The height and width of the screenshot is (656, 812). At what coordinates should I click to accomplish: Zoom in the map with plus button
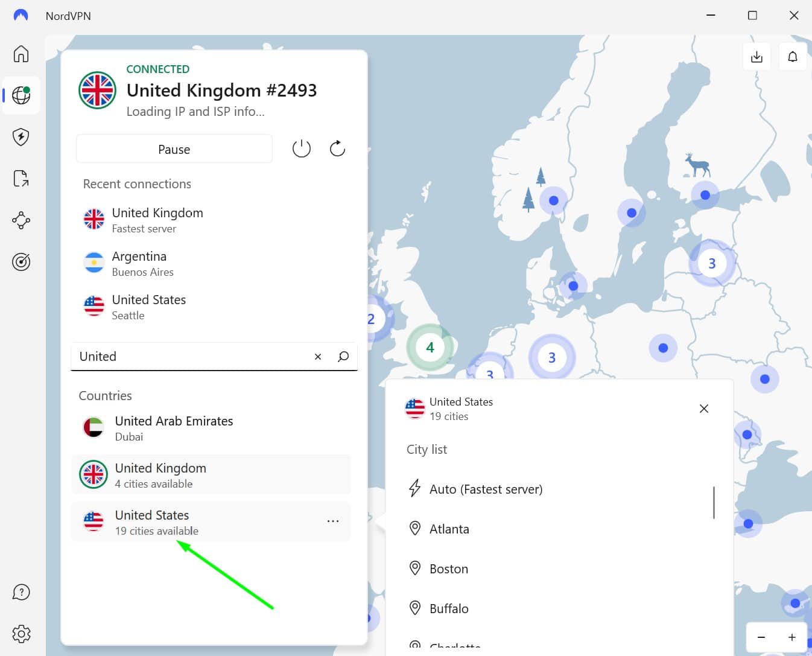(x=791, y=637)
